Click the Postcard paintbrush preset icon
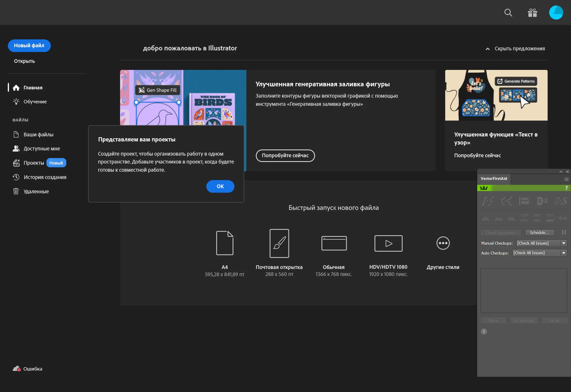This screenshot has width=571, height=392. 279,243
